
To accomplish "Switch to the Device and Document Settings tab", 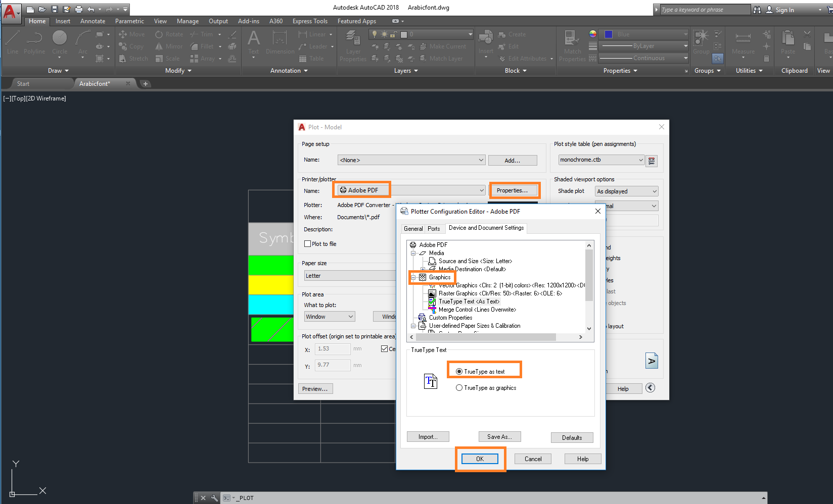I will (486, 228).
